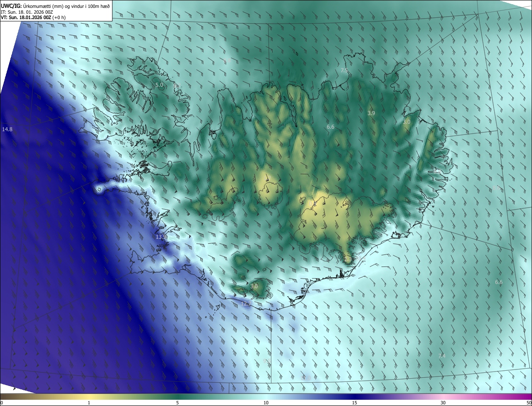Click the 50 label on the color scale
This screenshot has width=532, height=406.
pyautogui.click(x=529, y=403)
